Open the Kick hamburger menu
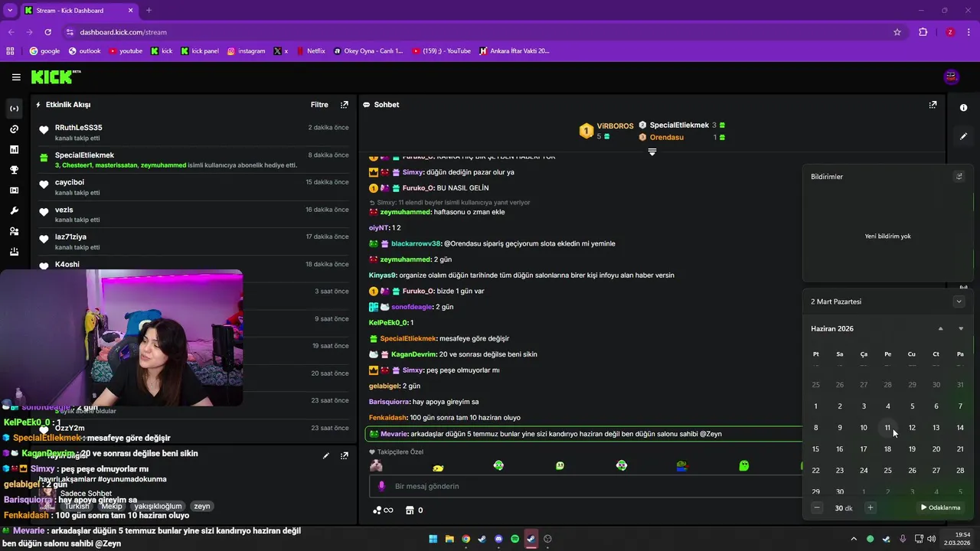 tap(16, 77)
